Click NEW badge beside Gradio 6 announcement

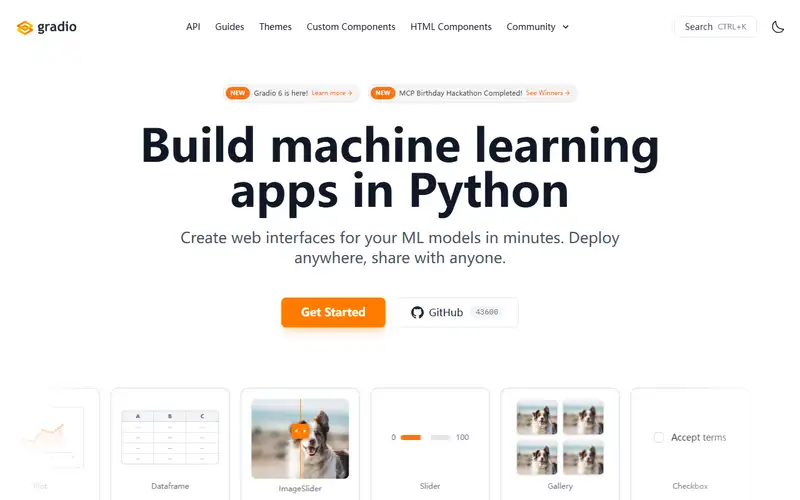point(237,93)
